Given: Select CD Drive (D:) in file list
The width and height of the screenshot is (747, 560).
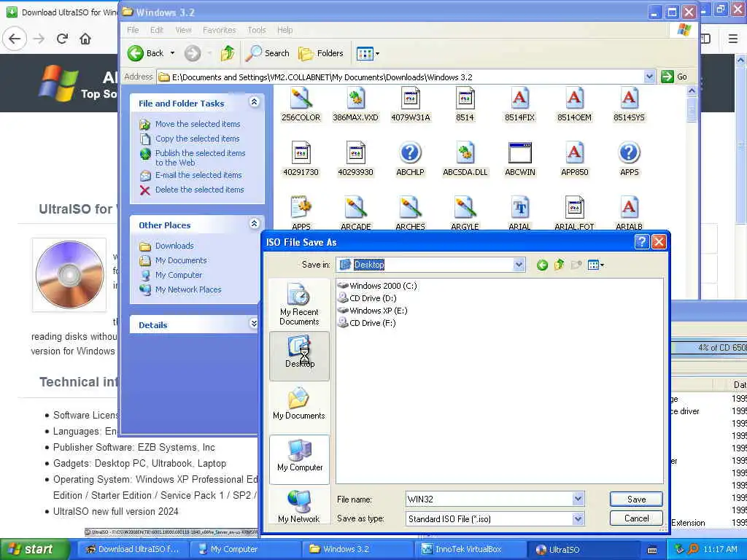Looking at the screenshot, I should (x=368, y=298).
